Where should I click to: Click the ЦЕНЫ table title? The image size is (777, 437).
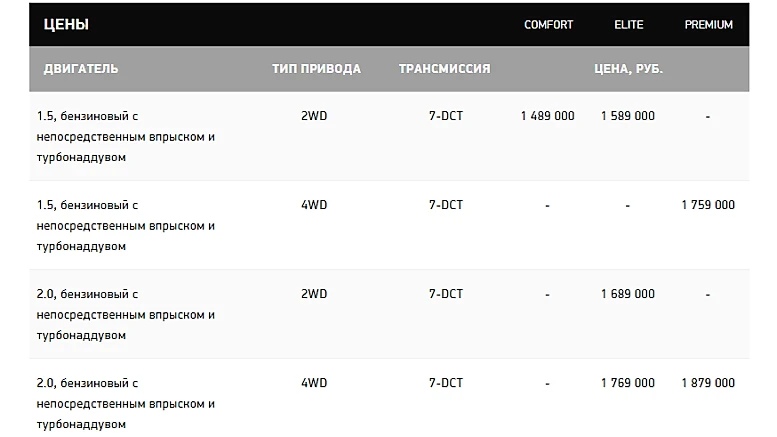[x=66, y=24]
